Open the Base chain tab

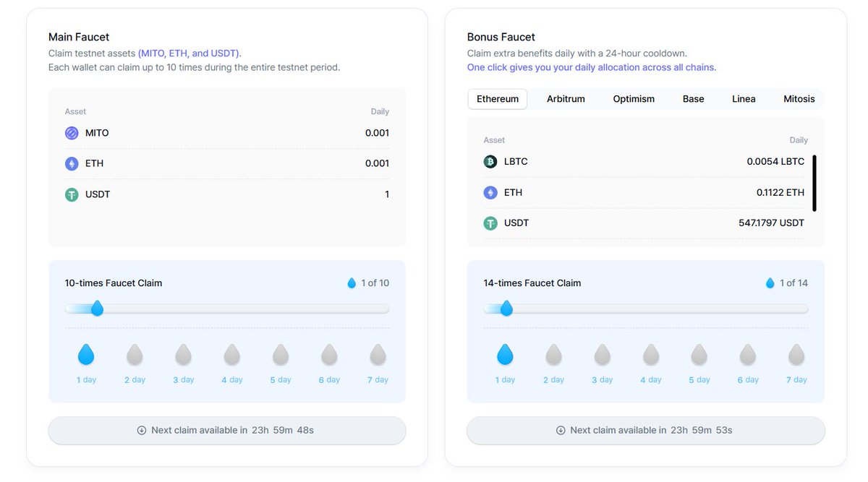click(693, 99)
